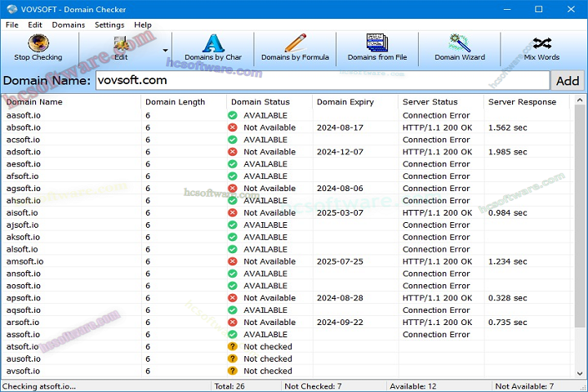Click the green available icon for aasoft.io
Viewport: 588px width, 392px height.
point(233,115)
